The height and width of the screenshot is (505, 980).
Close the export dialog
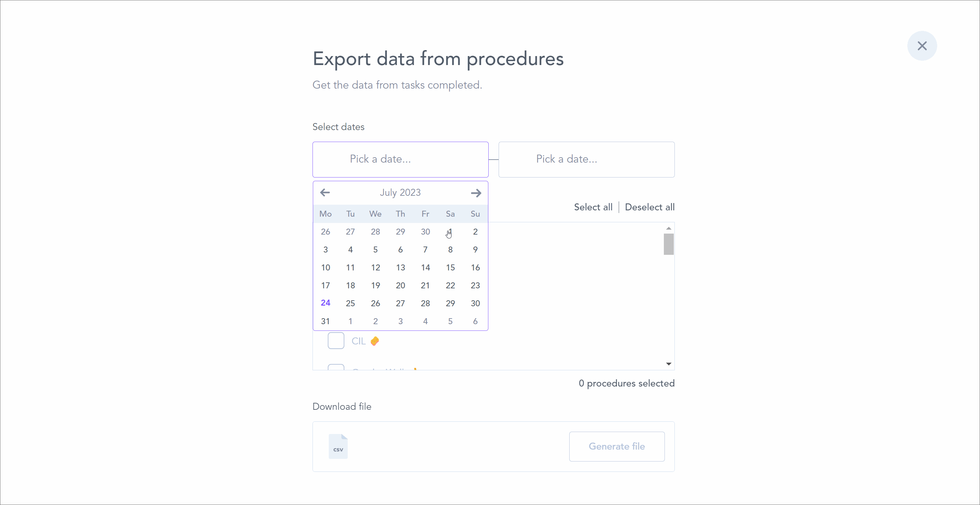click(x=922, y=46)
